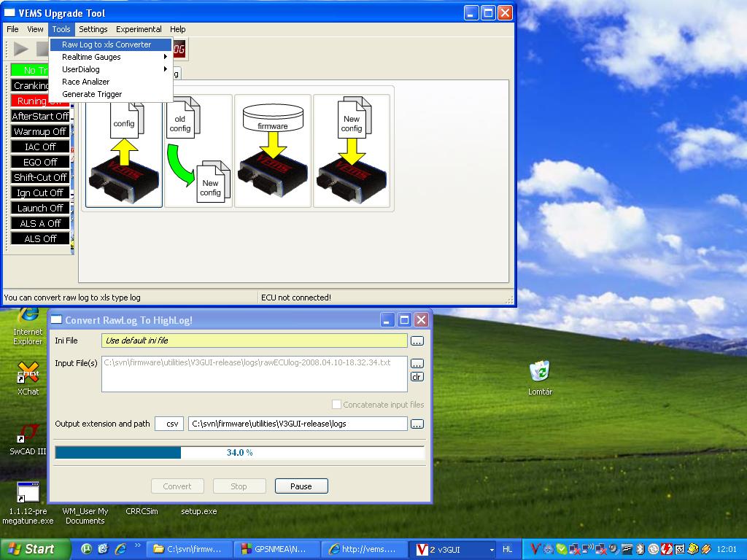Click the Ini File input field
This screenshot has height=560, width=747.
(255, 341)
